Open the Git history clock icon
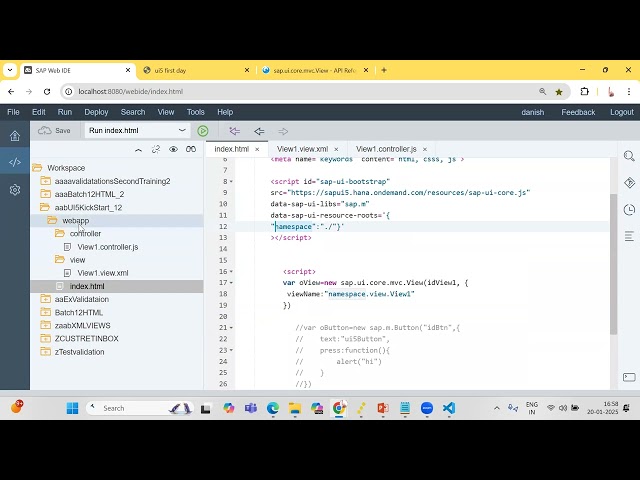Image resolution: width=640 pixels, height=480 pixels. (629, 210)
